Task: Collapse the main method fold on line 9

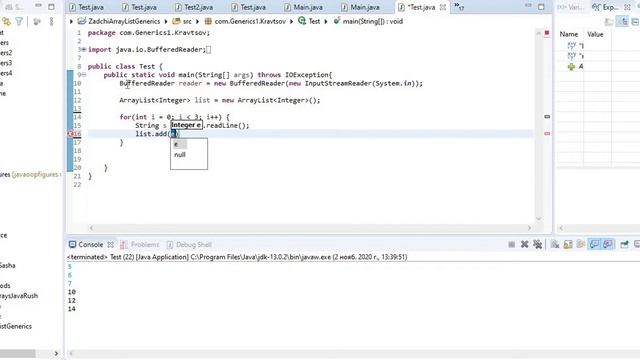Action: click(x=83, y=75)
